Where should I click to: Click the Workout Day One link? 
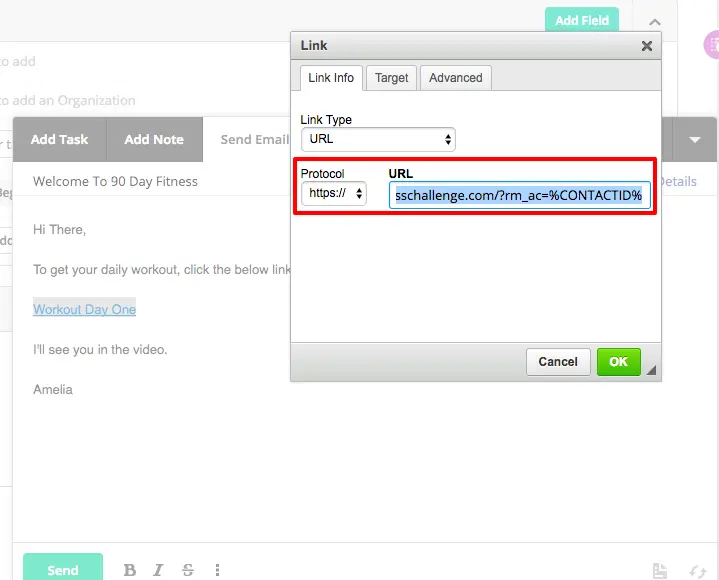click(84, 309)
